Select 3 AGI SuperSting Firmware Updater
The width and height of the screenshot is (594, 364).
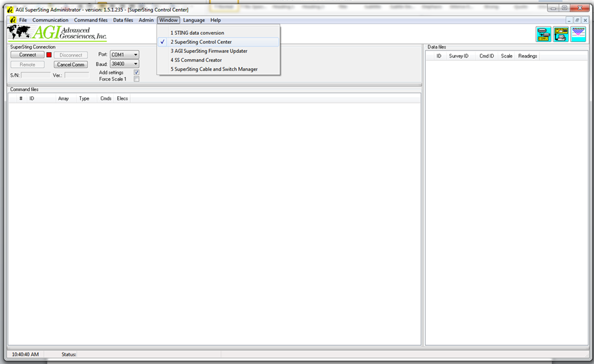219,51
